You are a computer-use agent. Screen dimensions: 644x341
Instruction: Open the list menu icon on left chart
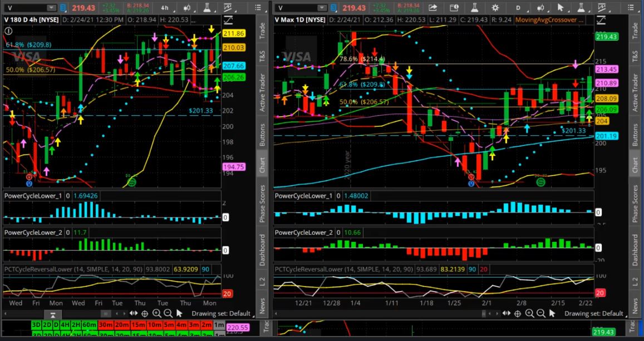pyautogui.click(x=258, y=7)
